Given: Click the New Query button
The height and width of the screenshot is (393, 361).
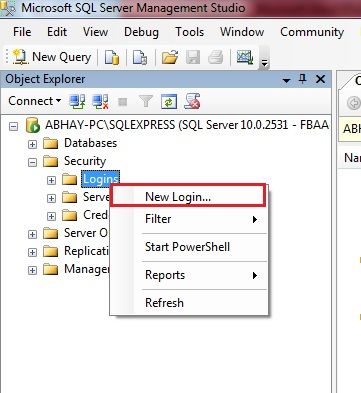Looking at the screenshot, I should [x=52, y=57].
